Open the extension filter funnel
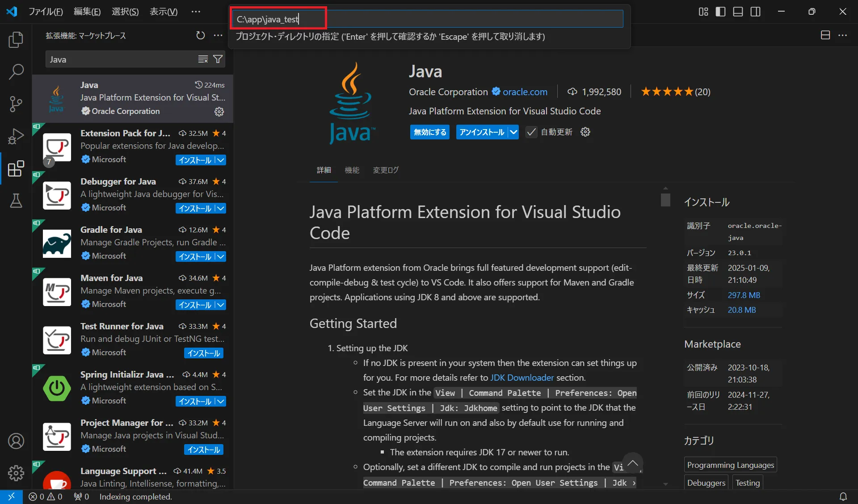The width and height of the screenshot is (858, 504). tap(218, 59)
